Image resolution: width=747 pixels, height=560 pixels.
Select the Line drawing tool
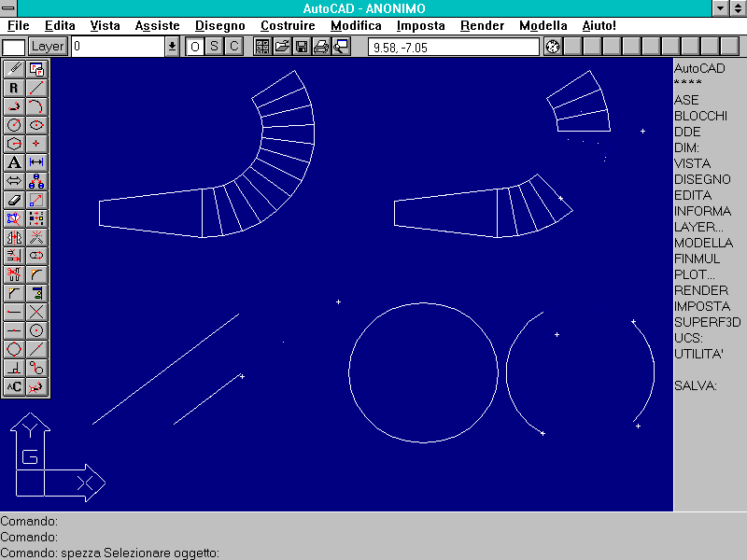tap(36, 87)
